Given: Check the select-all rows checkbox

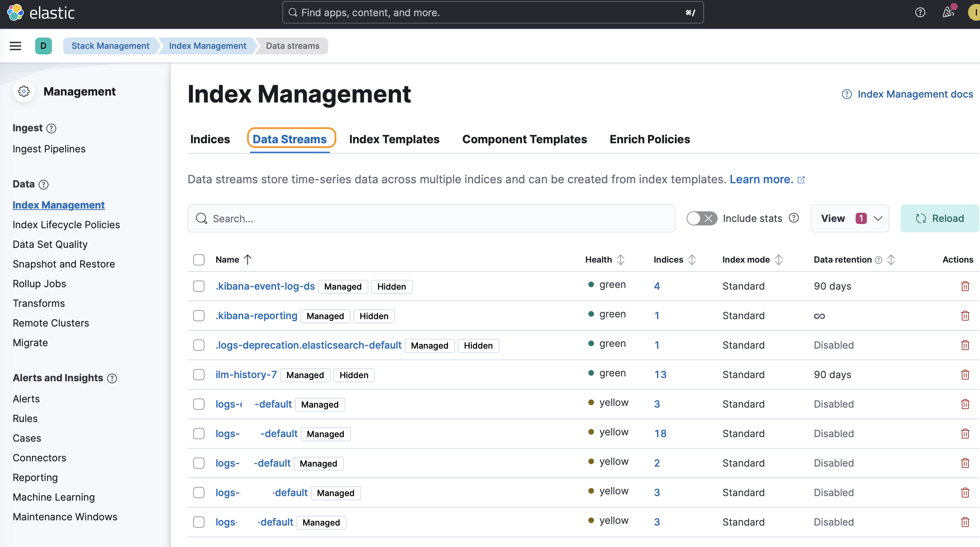Looking at the screenshot, I should (x=198, y=260).
